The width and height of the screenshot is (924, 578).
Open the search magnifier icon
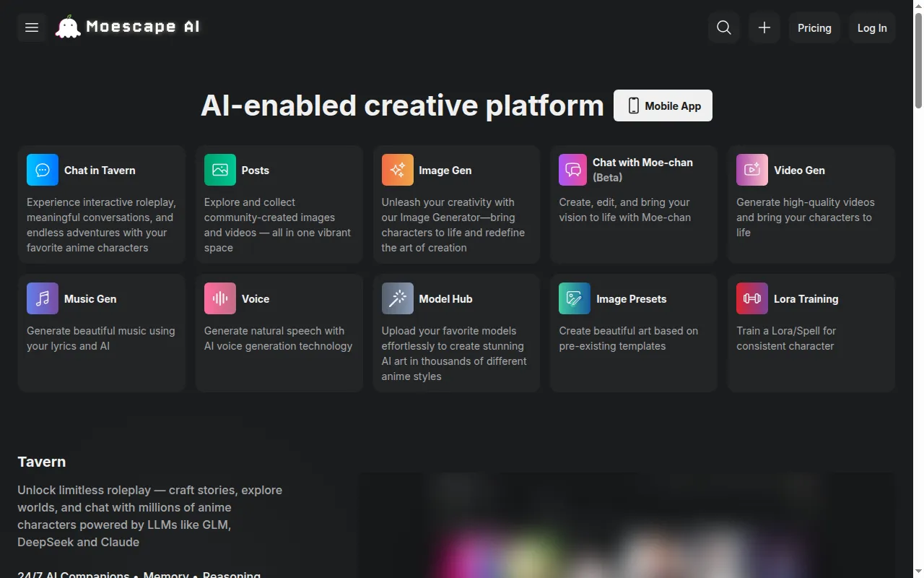pyautogui.click(x=724, y=27)
